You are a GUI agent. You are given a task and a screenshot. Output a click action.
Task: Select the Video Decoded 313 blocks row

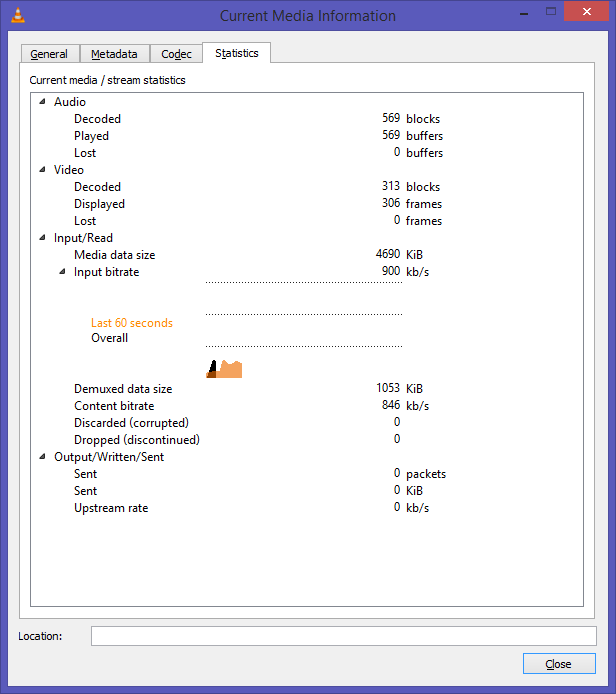[x=307, y=187]
